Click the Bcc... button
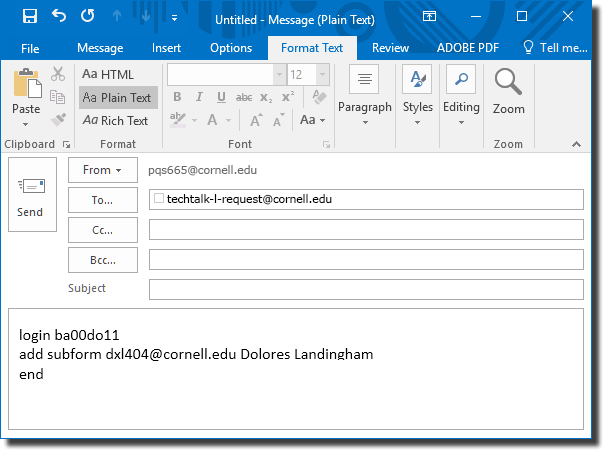The image size is (612, 459). point(103,260)
